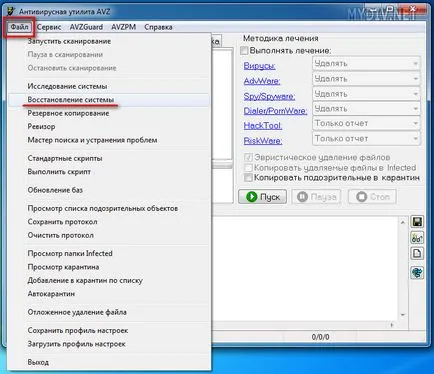Choose Отложенное удаление файла menu item
Screen dimensions: 434x374
coord(109,312)
